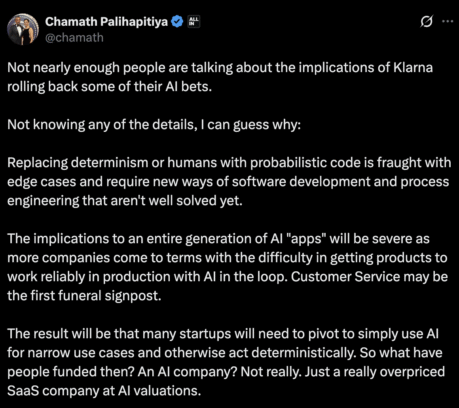Click the All-In affiliate badge icon

[x=194, y=22]
